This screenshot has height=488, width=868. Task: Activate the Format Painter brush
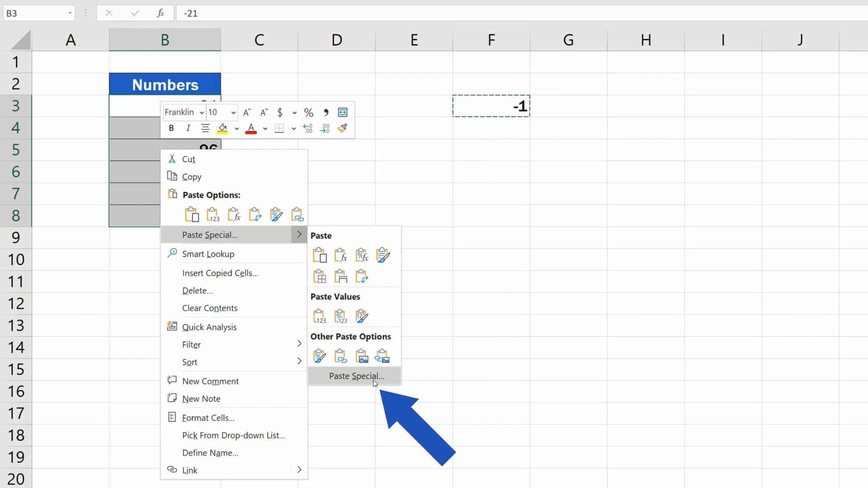click(343, 128)
